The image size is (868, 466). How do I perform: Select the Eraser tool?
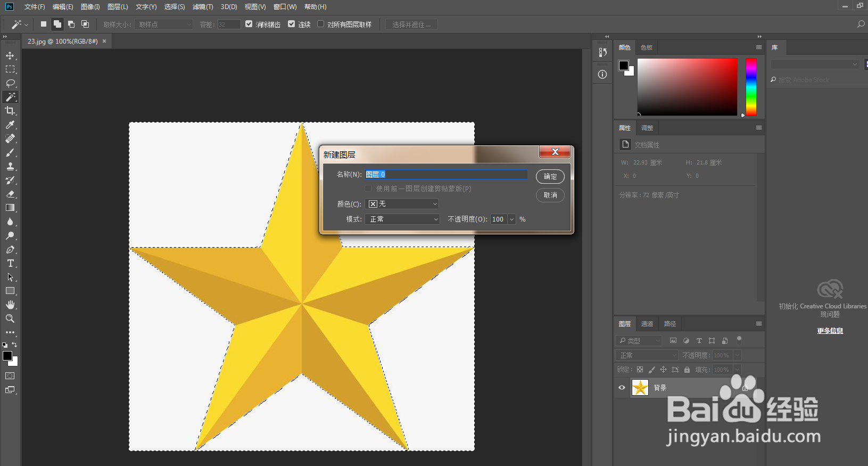(x=10, y=194)
